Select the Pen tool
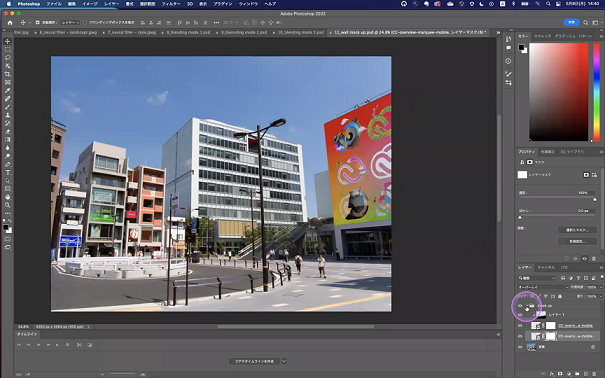 tap(8, 164)
